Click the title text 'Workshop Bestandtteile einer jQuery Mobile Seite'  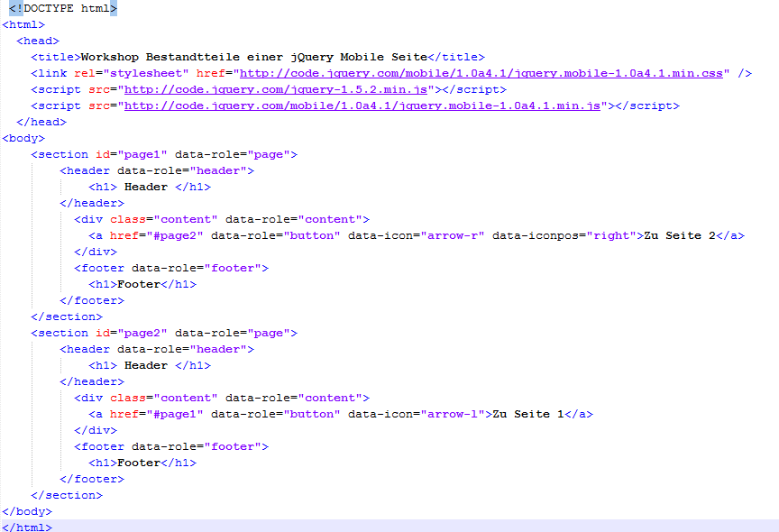[254, 57]
